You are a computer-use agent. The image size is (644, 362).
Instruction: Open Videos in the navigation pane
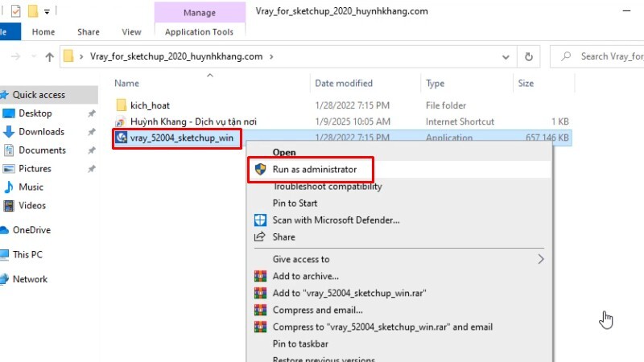coord(32,206)
